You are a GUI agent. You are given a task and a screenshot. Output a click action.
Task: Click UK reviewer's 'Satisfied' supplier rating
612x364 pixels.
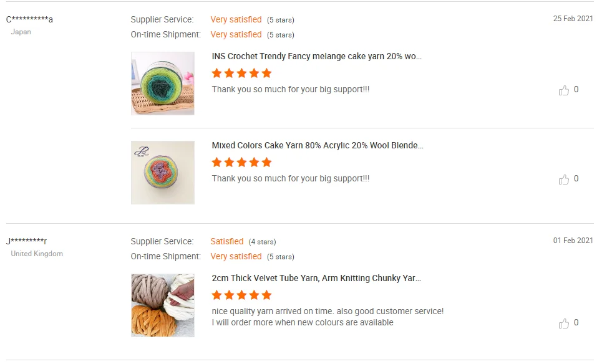[227, 241]
